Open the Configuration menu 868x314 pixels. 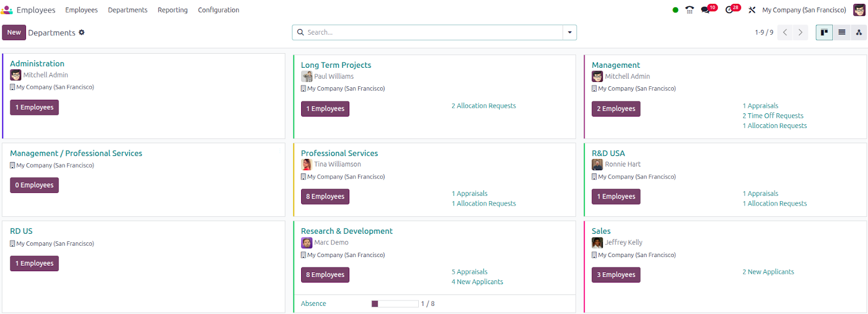point(218,10)
